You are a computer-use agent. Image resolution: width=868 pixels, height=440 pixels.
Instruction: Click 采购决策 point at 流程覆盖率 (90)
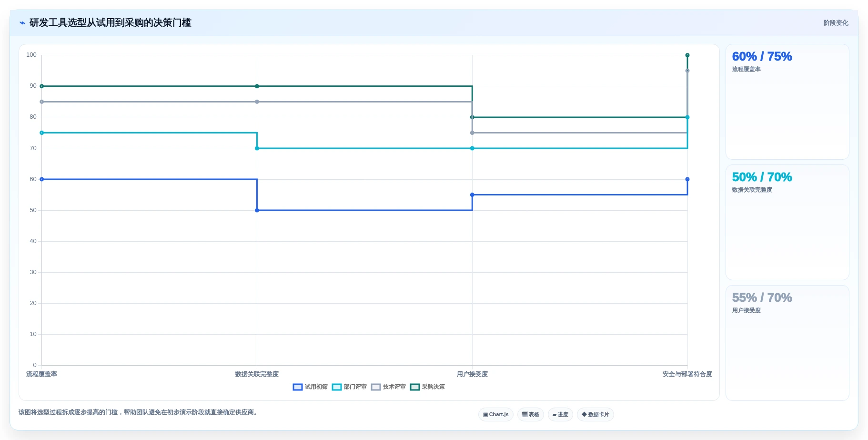click(42, 86)
